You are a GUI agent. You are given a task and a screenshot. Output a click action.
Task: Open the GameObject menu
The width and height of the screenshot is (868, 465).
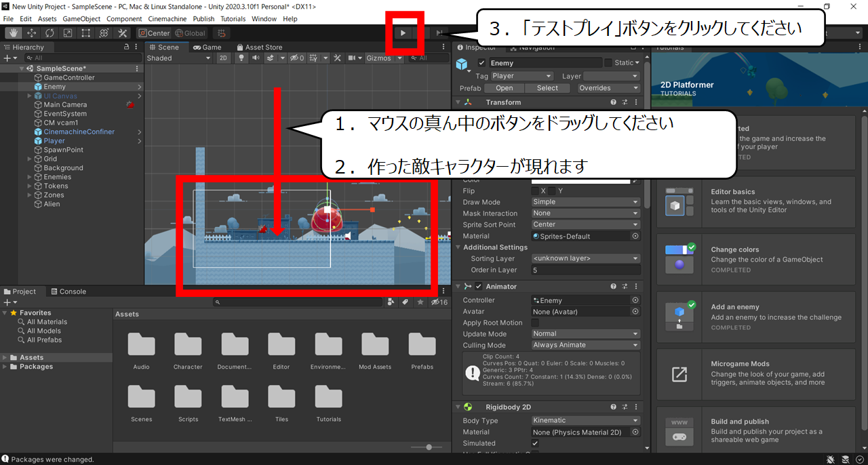(x=81, y=19)
